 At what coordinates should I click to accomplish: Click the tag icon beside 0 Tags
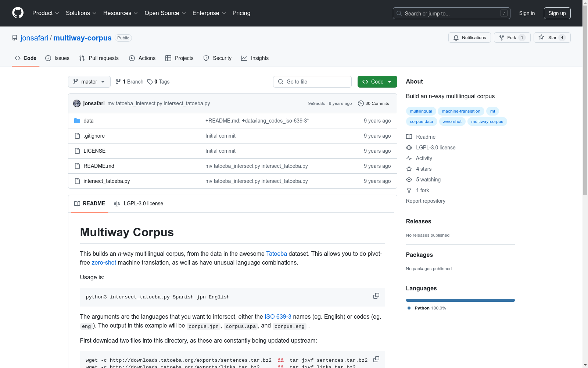[x=150, y=82]
